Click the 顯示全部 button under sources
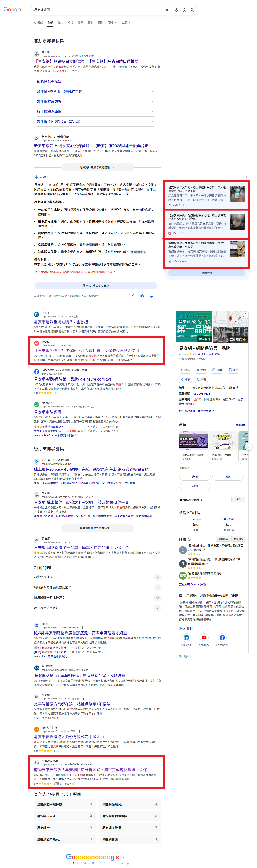Viewport: 257px width, 868px height. [x=207, y=273]
